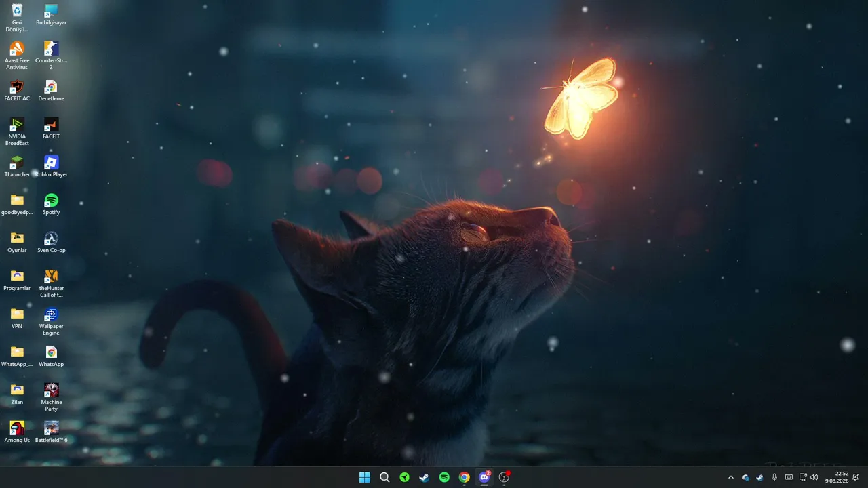This screenshot has height=488, width=868.
Task: Select the Zilan folder
Action: tap(17, 394)
